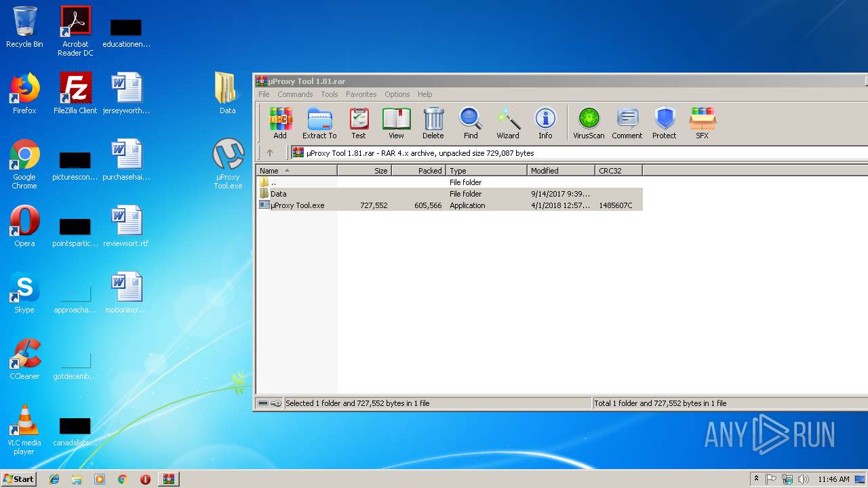Select the parent '..' folder row
This screenshot has width=868, height=488.
(x=450, y=182)
